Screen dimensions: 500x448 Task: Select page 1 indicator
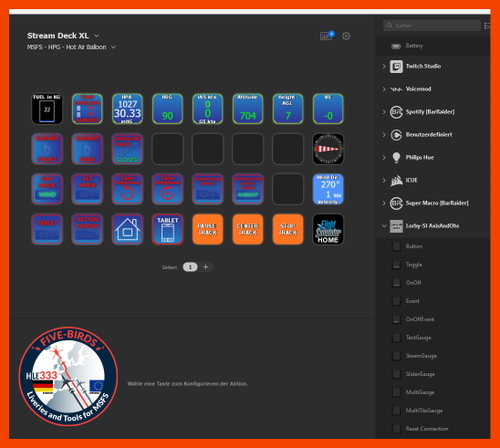[190, 267]
